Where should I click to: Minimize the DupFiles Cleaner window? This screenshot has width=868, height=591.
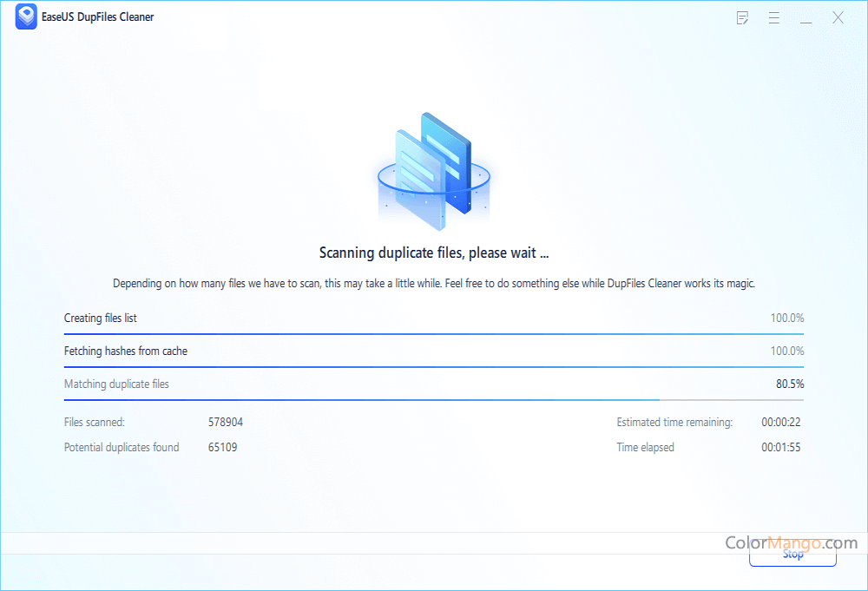(806, 17)
